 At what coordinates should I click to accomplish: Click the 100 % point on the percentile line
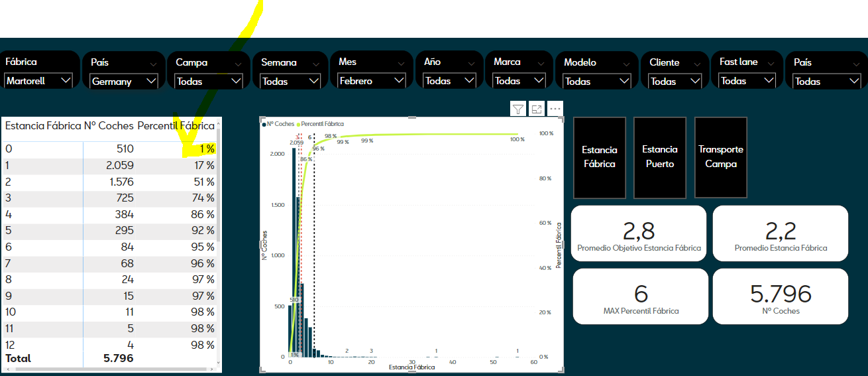pyautogui.click(x=517, y=135)
